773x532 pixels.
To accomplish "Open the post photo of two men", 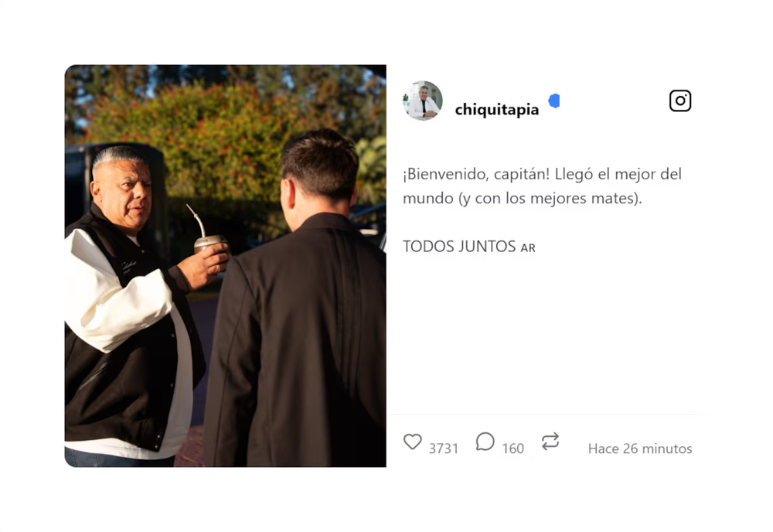I will [x=225, y=266].
